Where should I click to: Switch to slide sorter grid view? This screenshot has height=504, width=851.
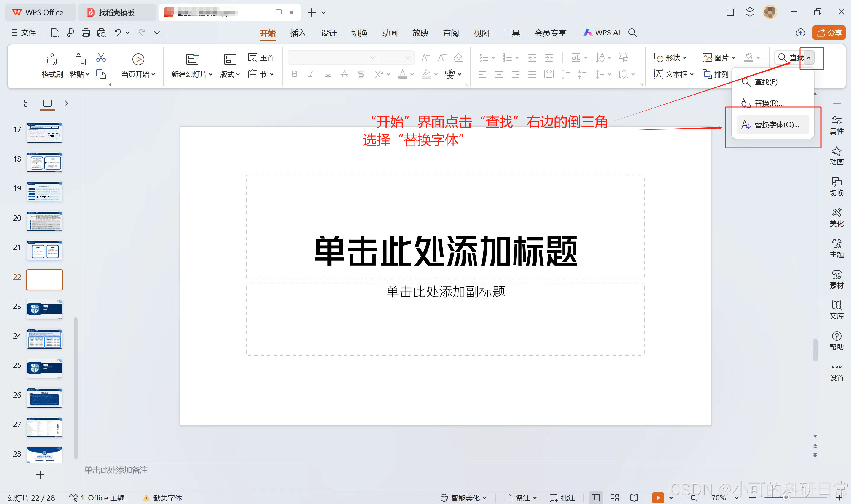coord(615,497)
